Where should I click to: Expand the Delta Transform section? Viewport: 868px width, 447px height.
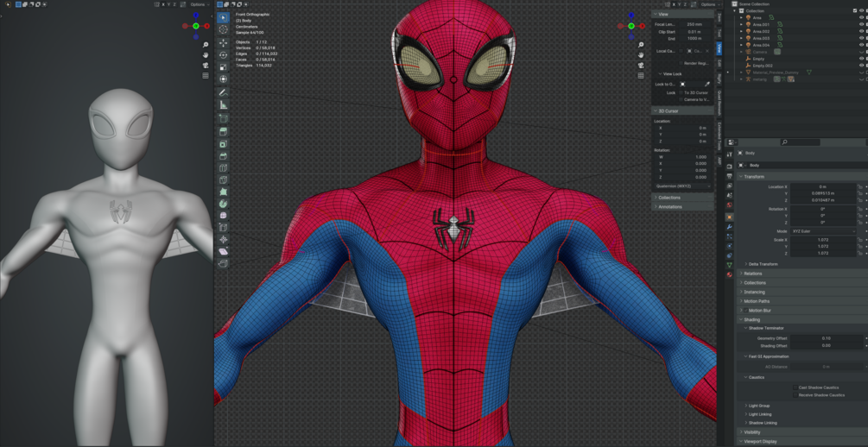tap(763, 264)
